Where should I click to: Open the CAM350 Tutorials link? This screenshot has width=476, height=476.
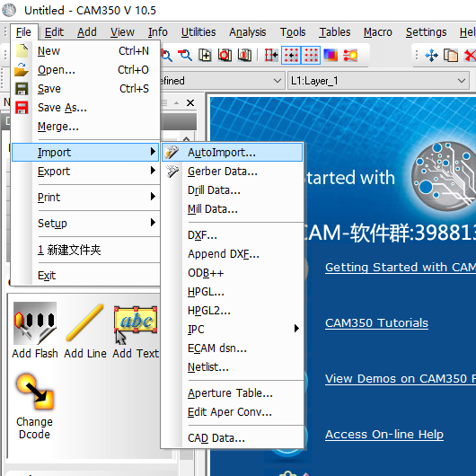click(x=376, y=323)
